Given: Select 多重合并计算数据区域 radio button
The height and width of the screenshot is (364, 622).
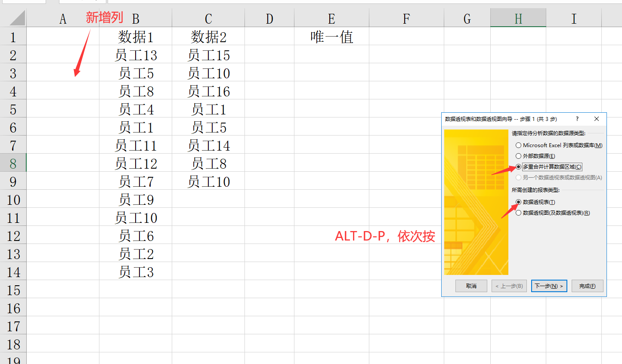Looking at the screenshot, I should pyautogui.click(x=549, y=167).
